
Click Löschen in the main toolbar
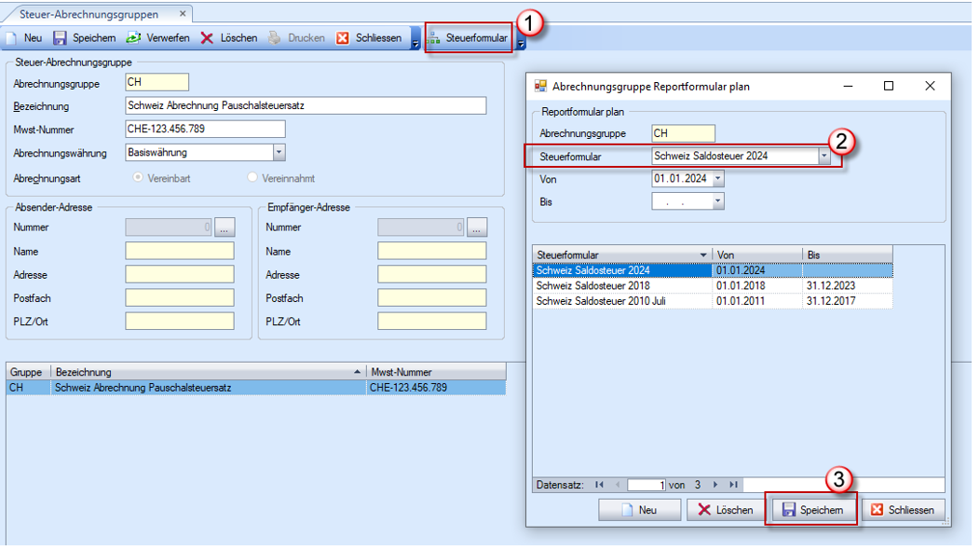click(x=229, y=38)
